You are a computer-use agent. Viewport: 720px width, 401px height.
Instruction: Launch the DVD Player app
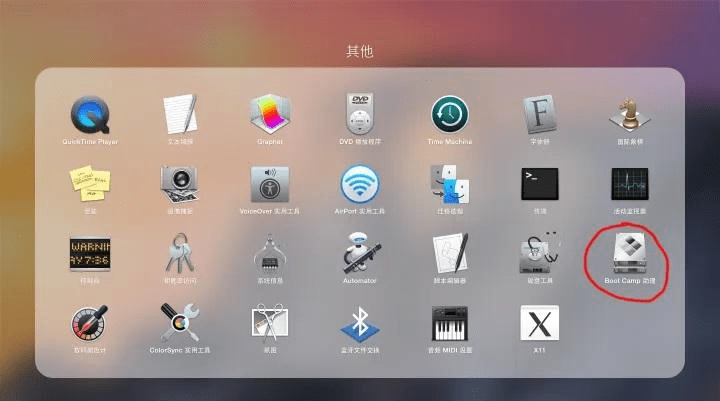click(x=360, y=114)
